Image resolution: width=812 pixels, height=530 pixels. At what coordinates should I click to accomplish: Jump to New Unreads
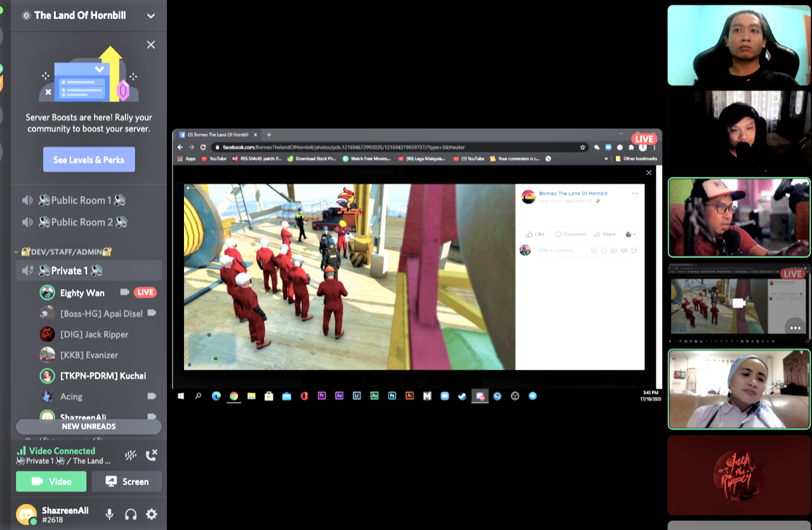click(89, 427)
